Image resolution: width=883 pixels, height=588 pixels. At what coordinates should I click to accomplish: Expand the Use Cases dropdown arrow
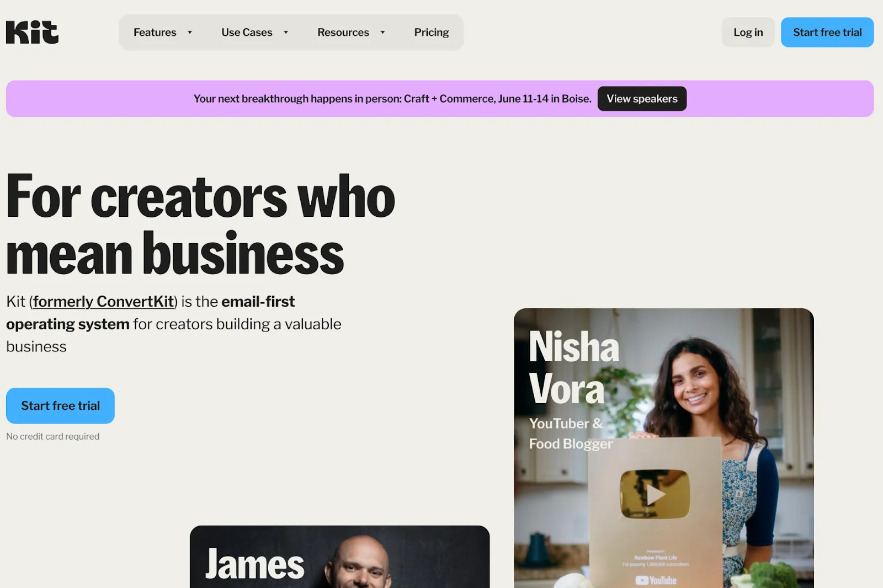(x=286, y=33)
